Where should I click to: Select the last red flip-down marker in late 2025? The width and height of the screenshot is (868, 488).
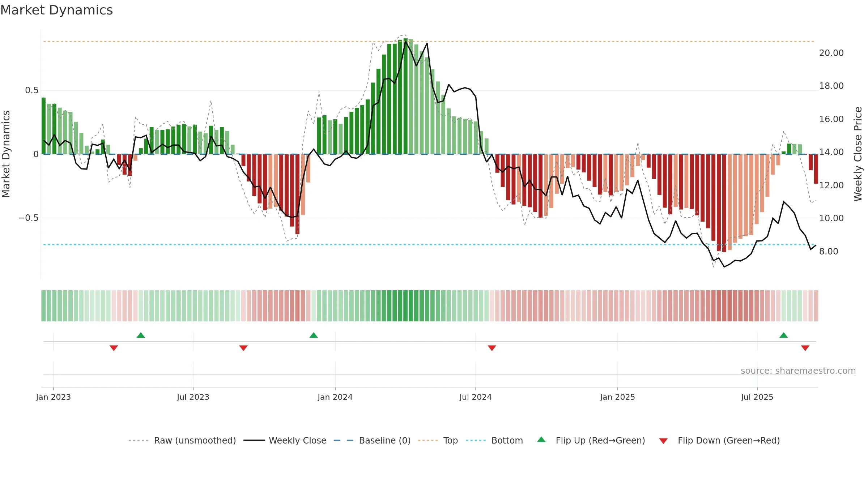coord(805,348)
